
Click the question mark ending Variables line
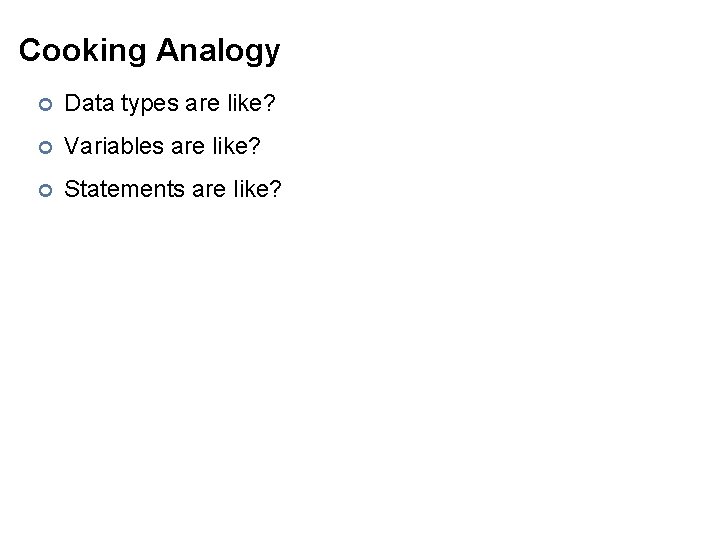256,145
